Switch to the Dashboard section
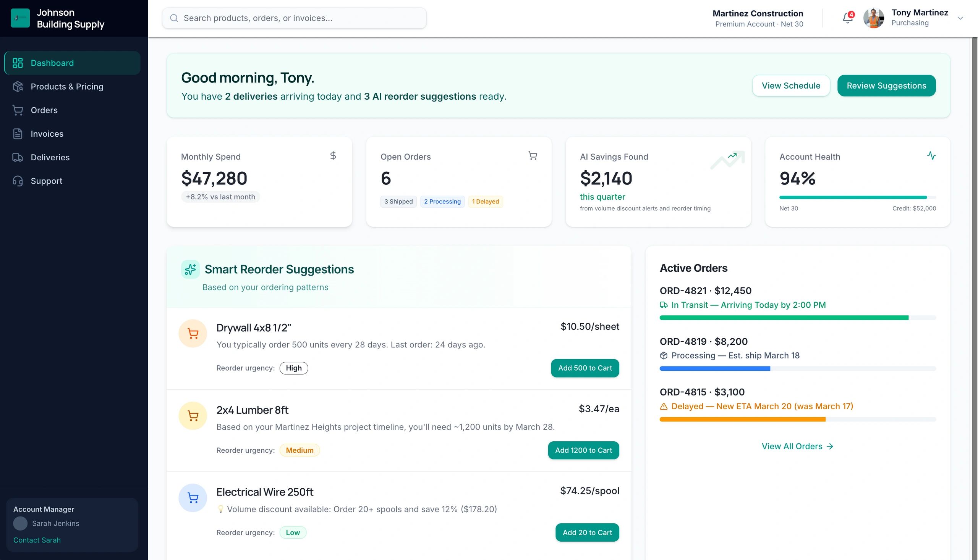Screen dimensions: 978x560 coord(52,63)
